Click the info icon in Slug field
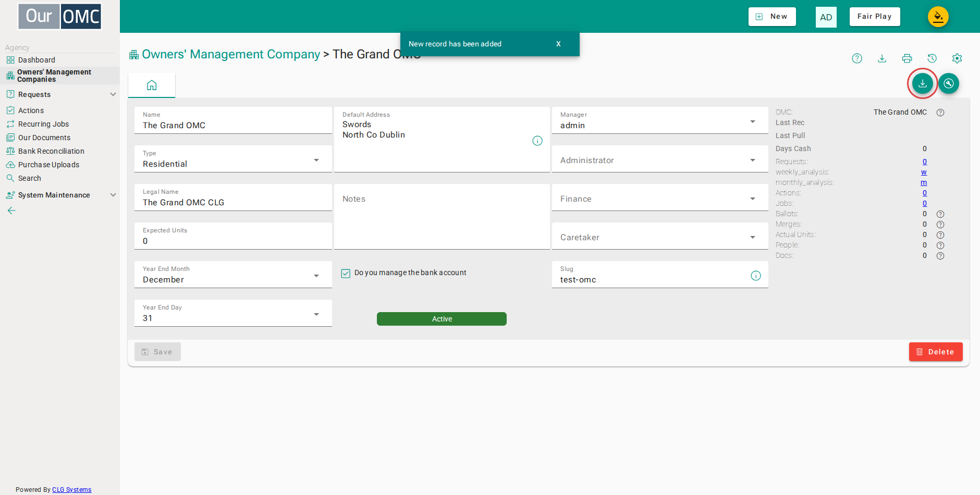 [x=756, y=276]
